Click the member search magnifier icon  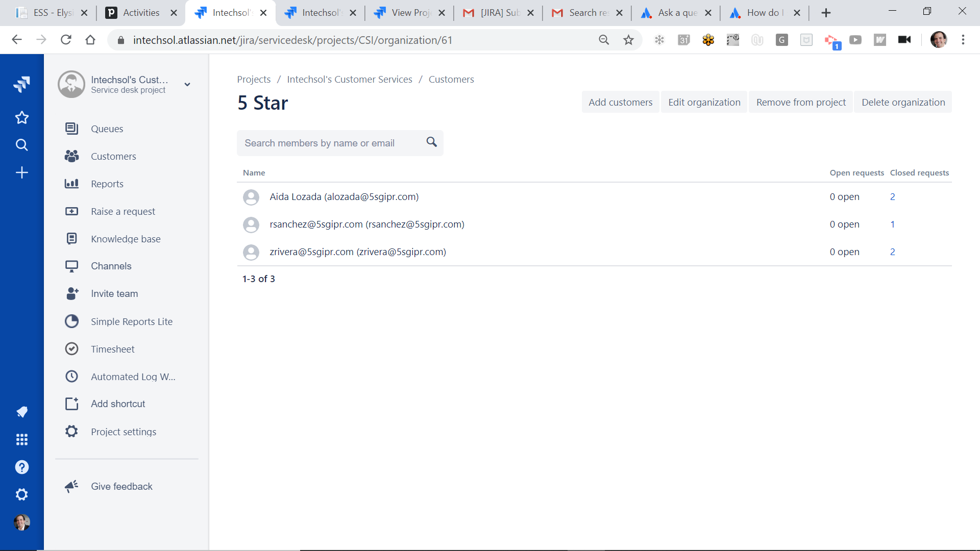pyautogui.click(x=432, y=142)
